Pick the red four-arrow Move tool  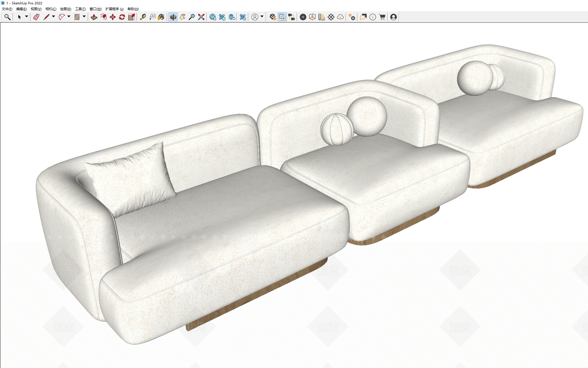click(113, 17)
